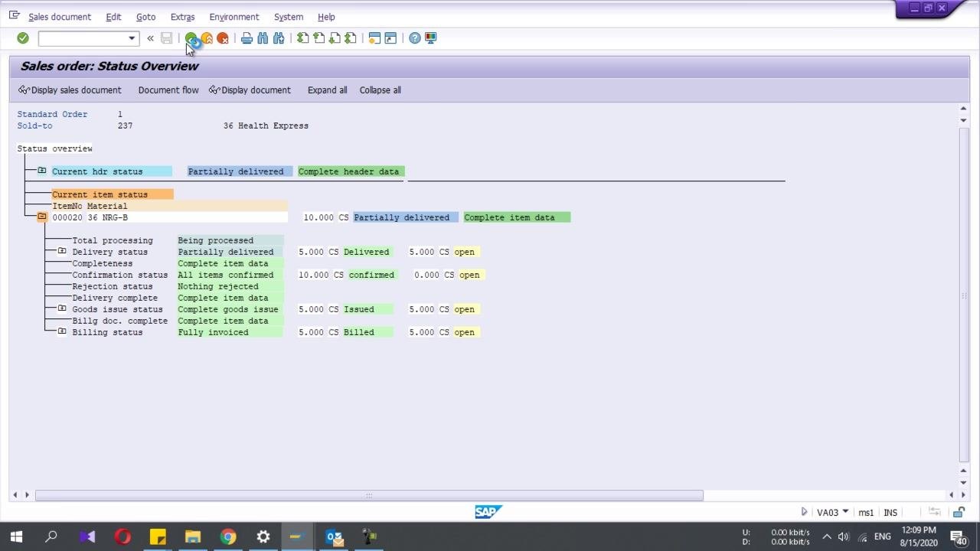Open the Environment menu
Image resolution: width=980 pixels, height=551 pixels.
pyautogui.click(x=234, y=17)
